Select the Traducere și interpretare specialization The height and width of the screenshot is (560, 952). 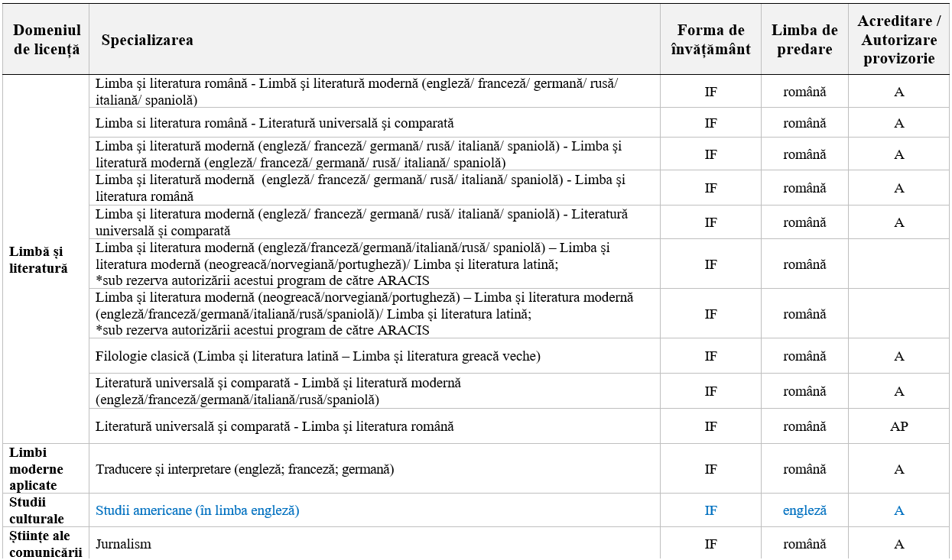[x=245, y=469]
